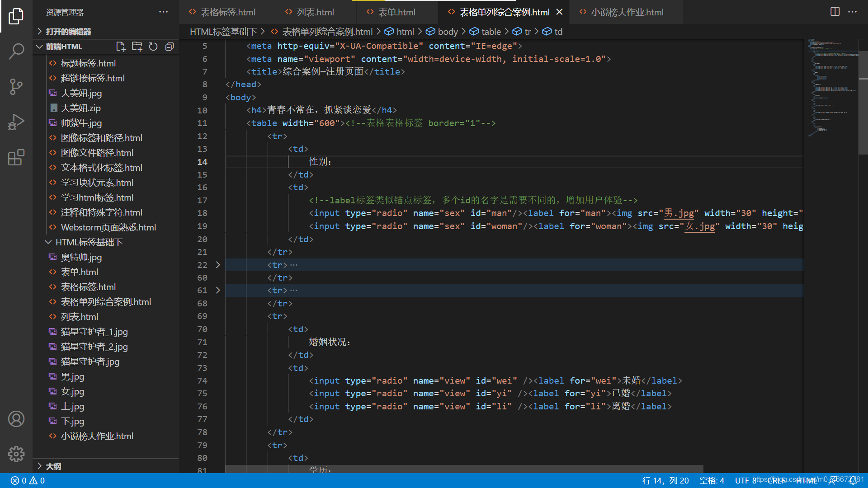Split the editor to the right

(x=835, y=12)
